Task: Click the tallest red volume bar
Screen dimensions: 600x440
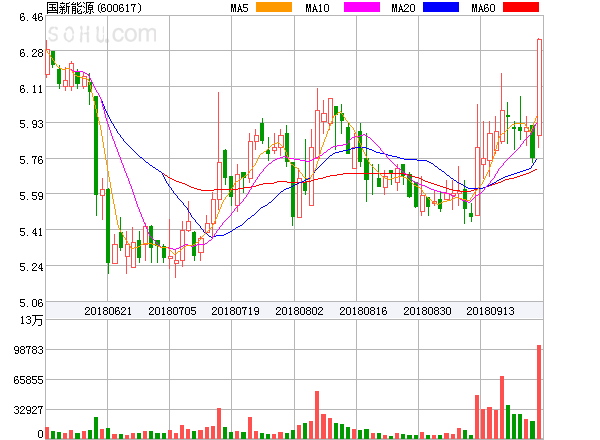Action: 539,391
